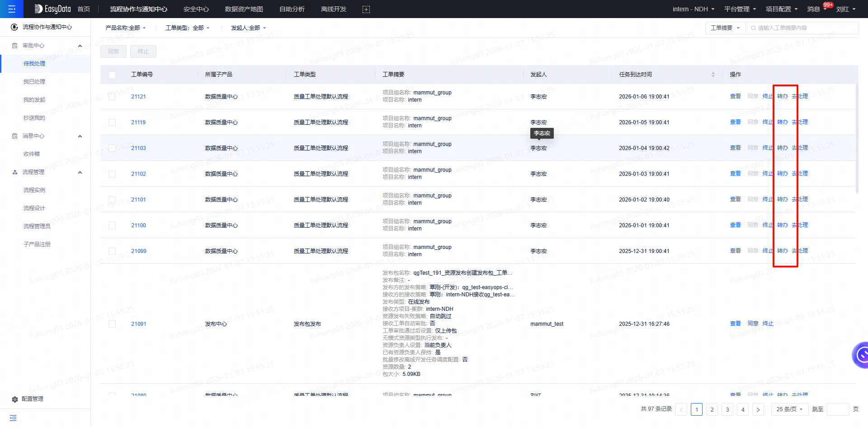
Task: Go to page 2
Action: pos(712,409)
